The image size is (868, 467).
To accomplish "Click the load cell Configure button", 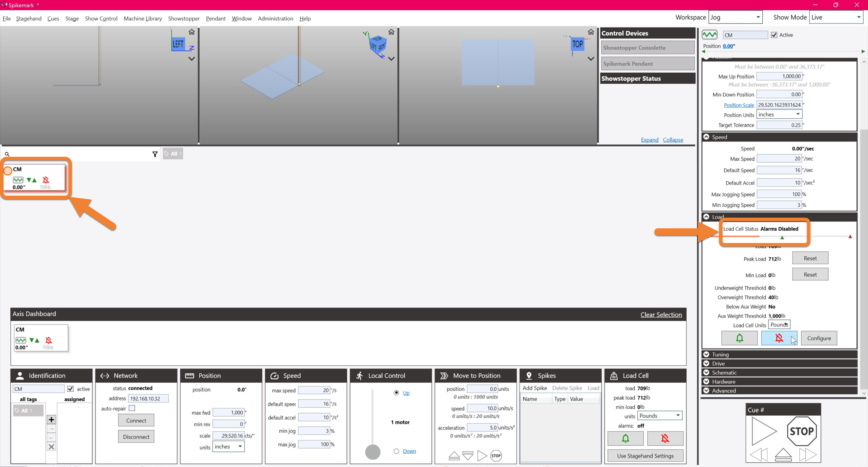I will coord(819,338).
